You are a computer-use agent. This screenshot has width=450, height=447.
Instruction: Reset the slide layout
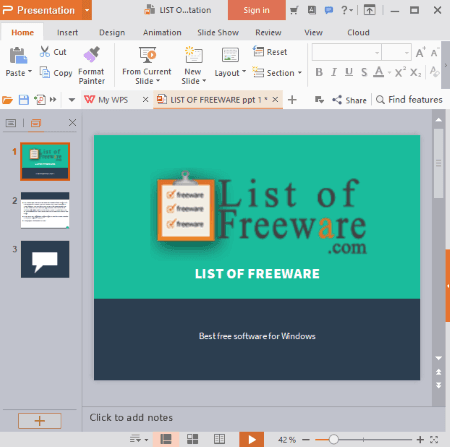(270, 52)
